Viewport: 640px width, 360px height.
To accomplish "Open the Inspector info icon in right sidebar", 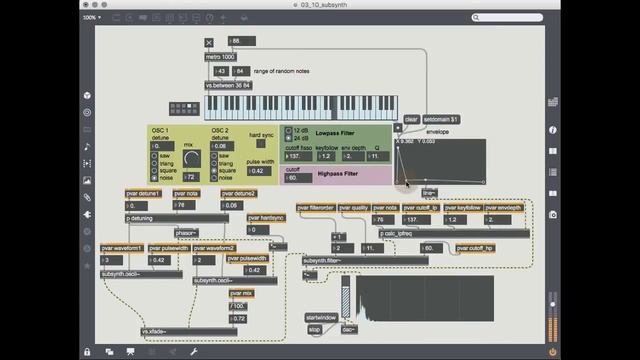I will (553, 130).
